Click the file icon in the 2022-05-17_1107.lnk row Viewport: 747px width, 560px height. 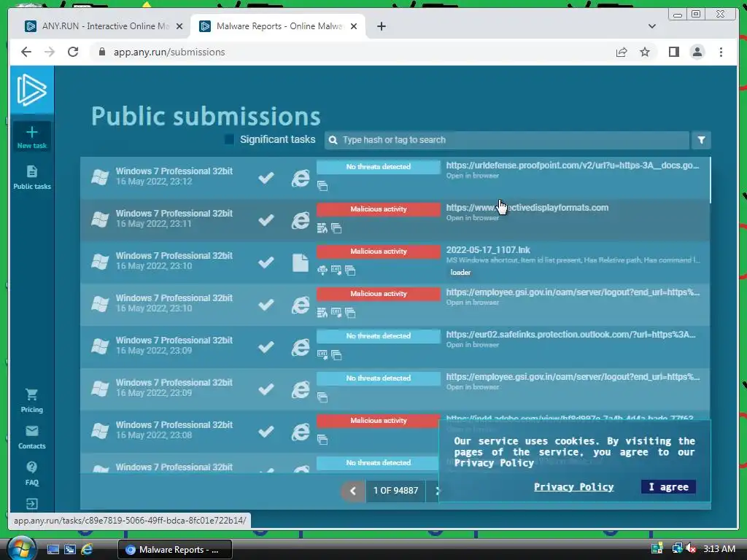(301, 262)
